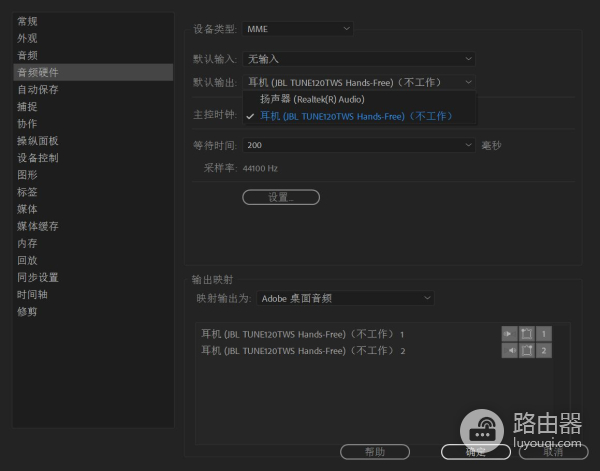The width and height of the screenshot is (600, 471).
Task: Select checked 耳机 JBL TUNE120TWS output option
Action: point(359,116)
